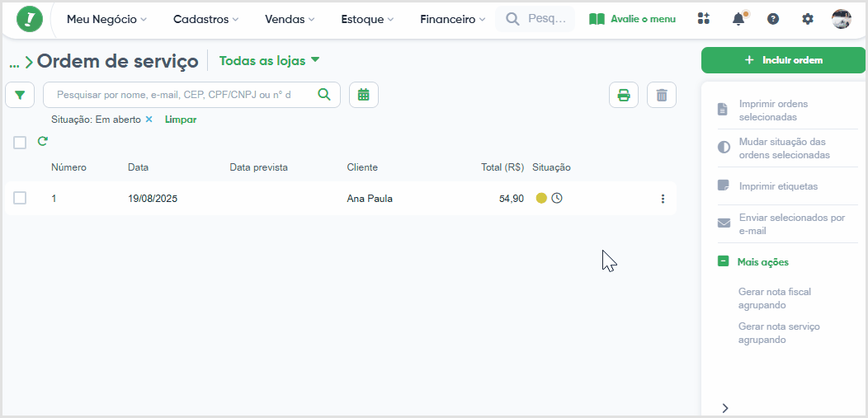Select all orders checkbox
868x418 pixels.
point(20,143)
